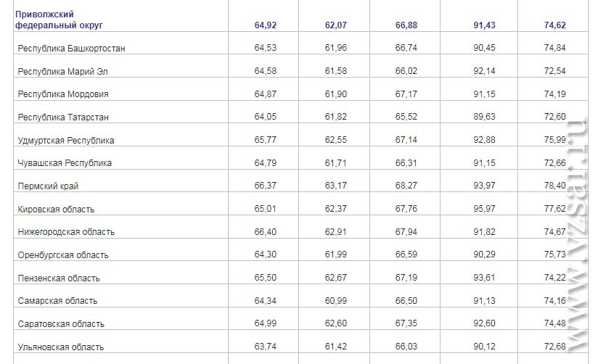
Task: Click the Чувашская Республика row label
Action: [65, 163]
